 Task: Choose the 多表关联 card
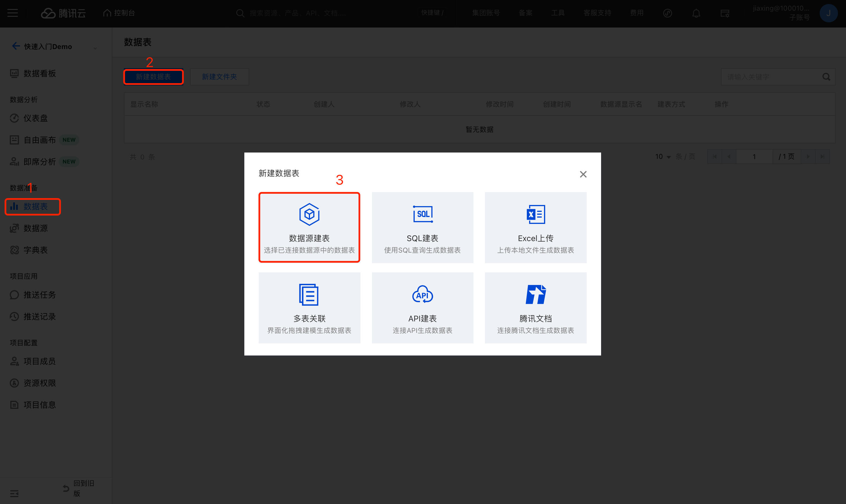[309, 308]
